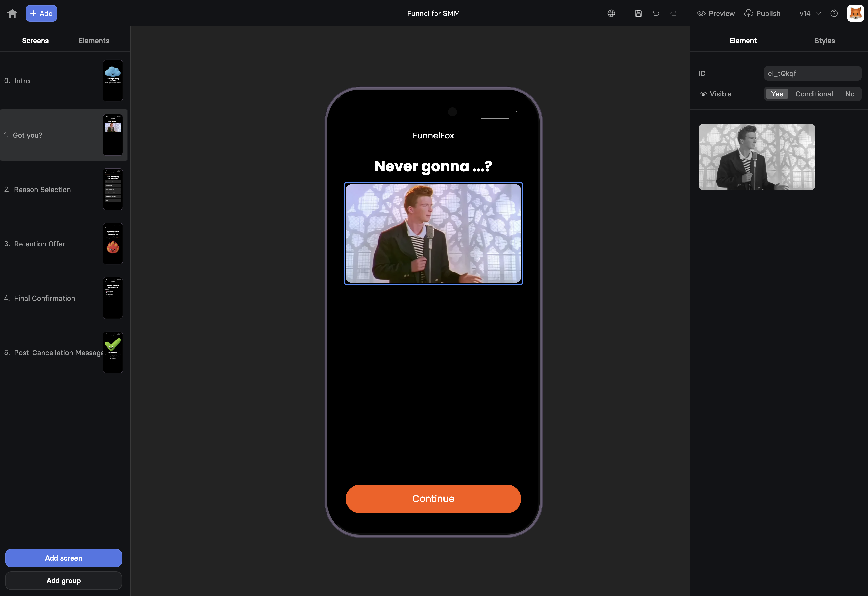Click the Add screen button
This screenshot has height=596, width=868.
(63, 558)
